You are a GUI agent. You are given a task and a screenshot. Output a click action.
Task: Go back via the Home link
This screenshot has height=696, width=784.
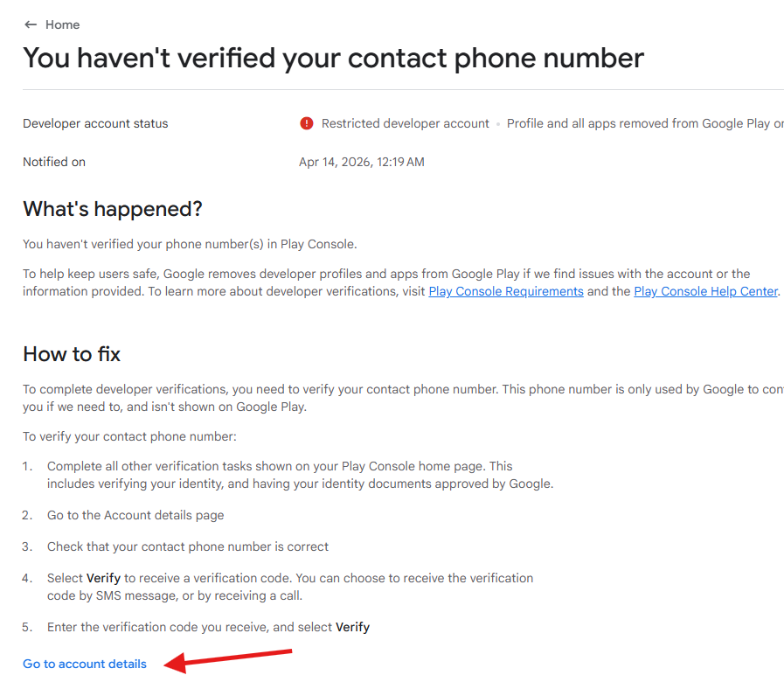(x=62, y=24)
